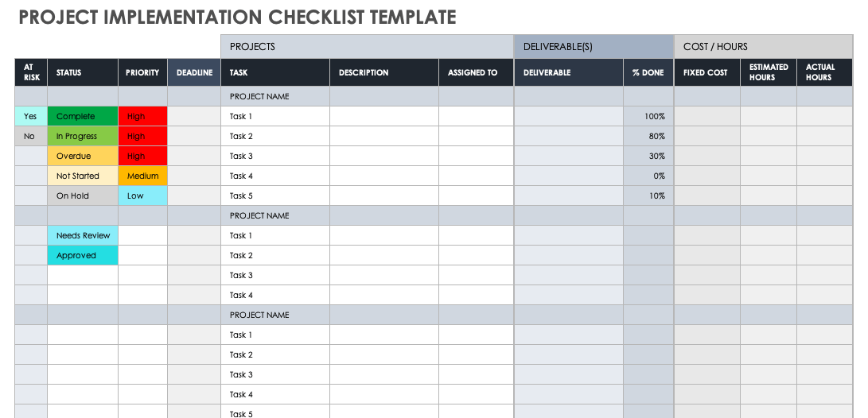
Task: Click the 100% done cell
Action: (648, 117)
